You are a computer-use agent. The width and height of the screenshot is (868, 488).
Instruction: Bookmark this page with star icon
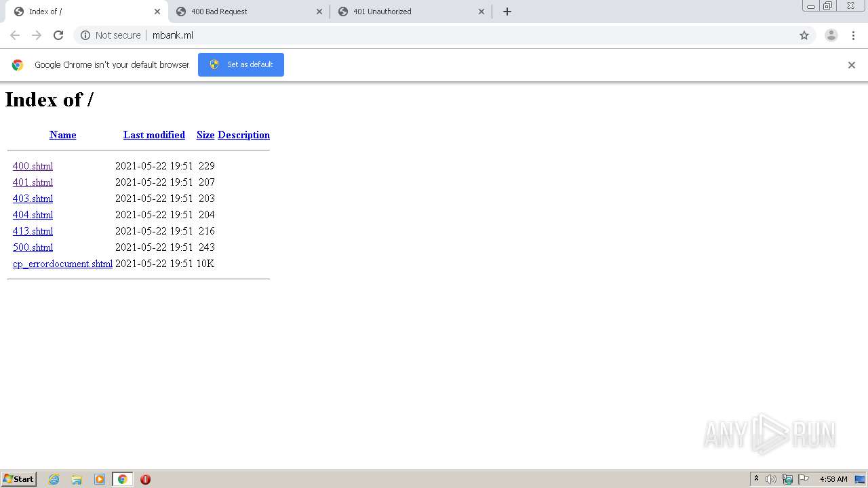point(804,35)
